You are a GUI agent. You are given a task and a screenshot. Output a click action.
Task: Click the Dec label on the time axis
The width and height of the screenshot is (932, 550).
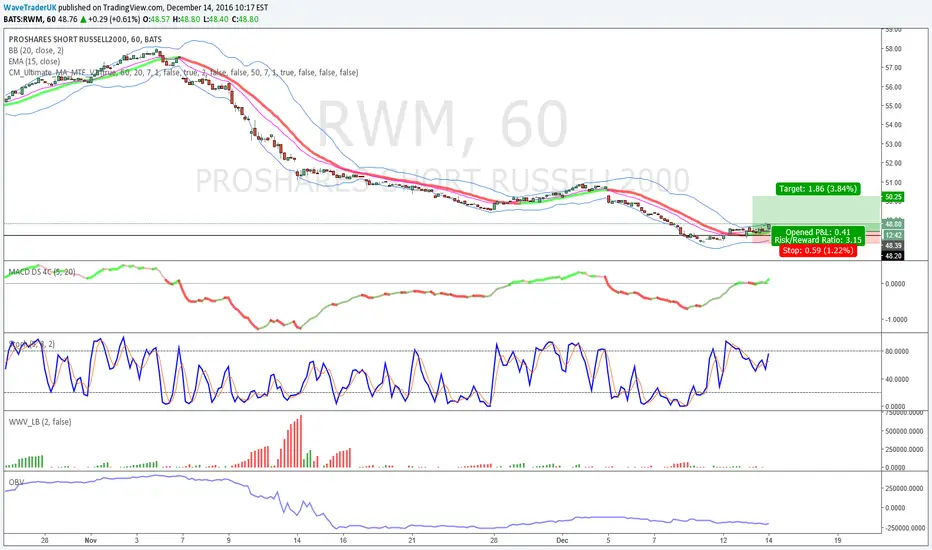pyautogui.click(x=562, y=540)
